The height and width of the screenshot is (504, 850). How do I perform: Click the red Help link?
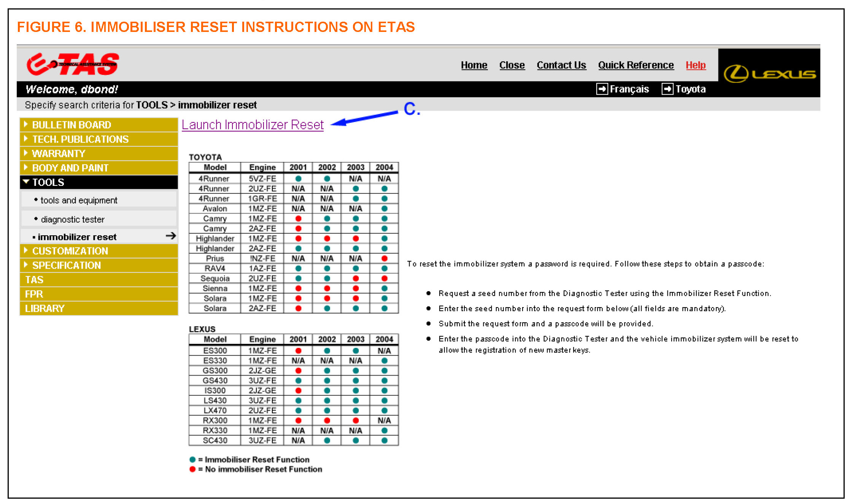695,65
